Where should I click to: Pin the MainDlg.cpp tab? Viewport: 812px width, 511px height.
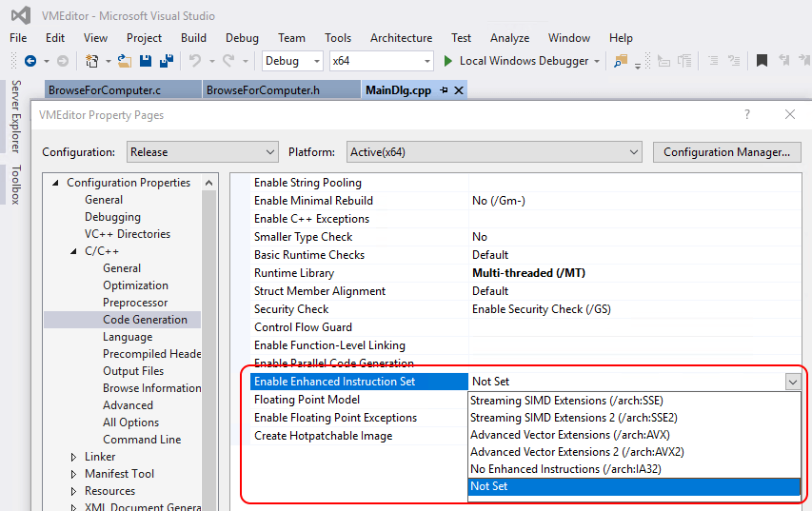pyautogui.click(x=444, y=90)
